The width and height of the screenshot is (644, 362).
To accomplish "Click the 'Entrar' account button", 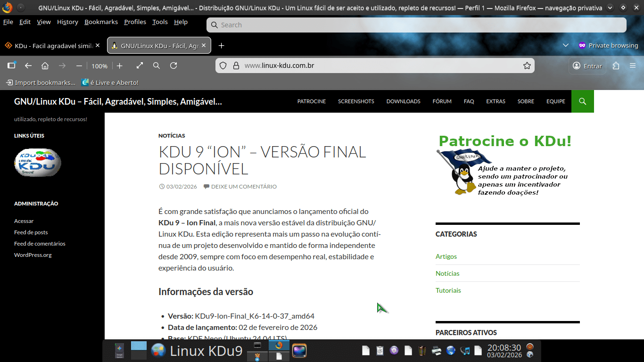I will coord(587,66).
